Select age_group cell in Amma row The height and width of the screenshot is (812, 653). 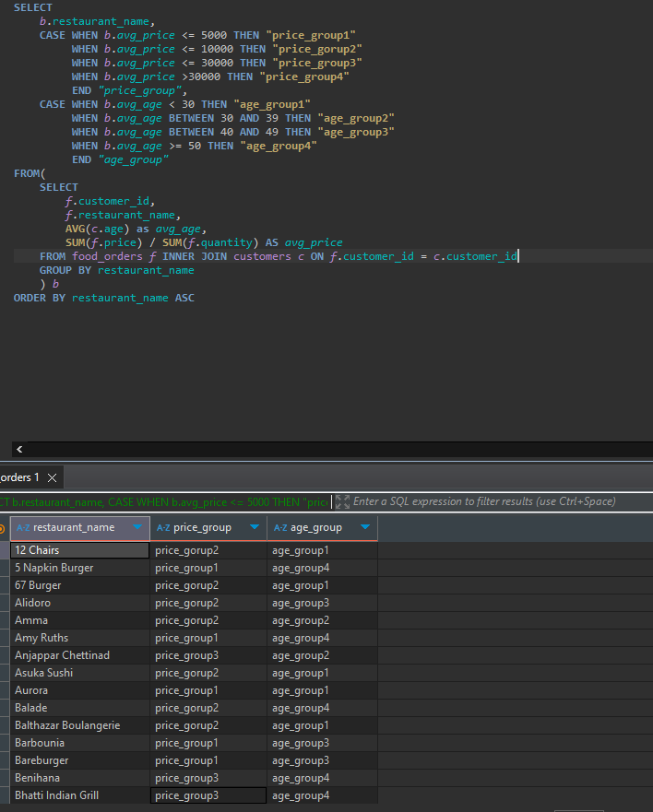pos(323,620)
